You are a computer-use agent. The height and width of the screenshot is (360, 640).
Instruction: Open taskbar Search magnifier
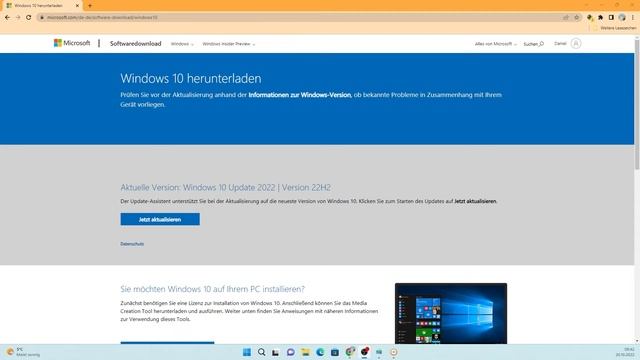click(261, 352)
